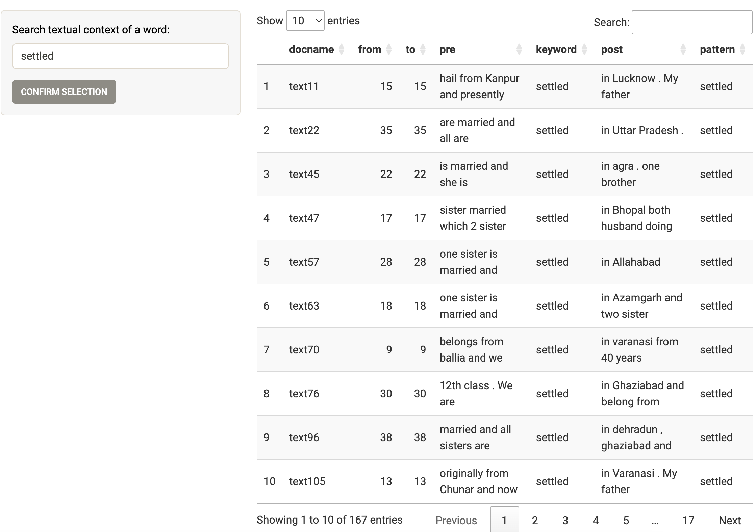Click pre text 'belongs from ballia and we'
756x532 pixels.
(x=472, y=350)
